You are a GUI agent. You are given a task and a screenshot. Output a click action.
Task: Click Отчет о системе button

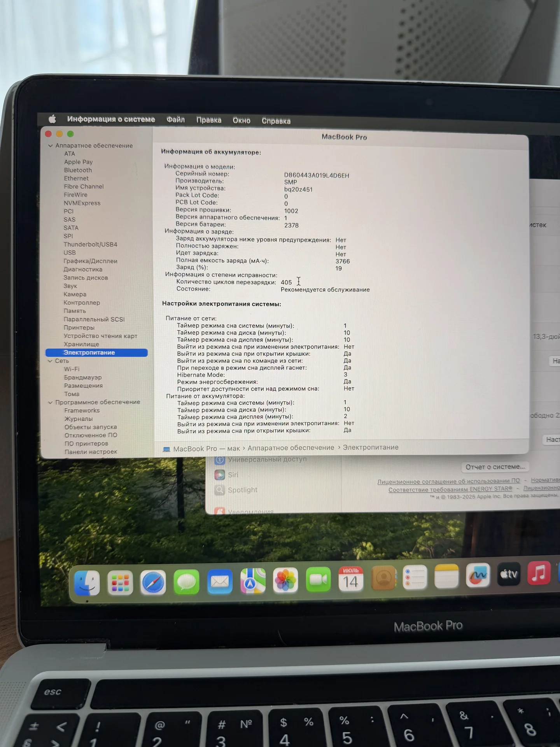[x=495, y=466]
